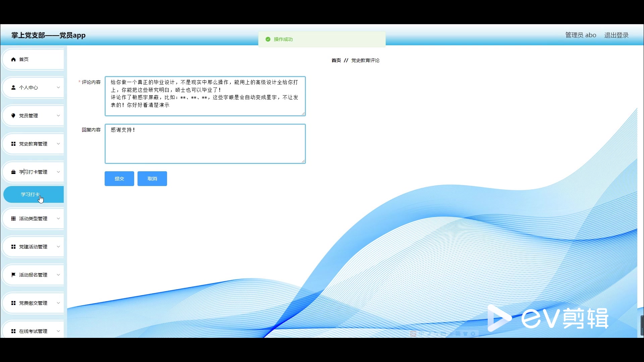Click the grid icon for 党费缴交管理

[13, 303]
